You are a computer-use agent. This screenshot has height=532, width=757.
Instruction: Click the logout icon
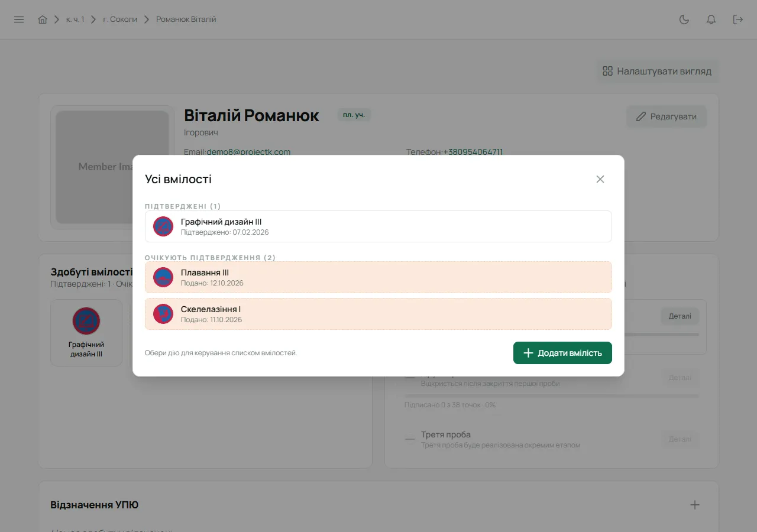tap(738, 20)
